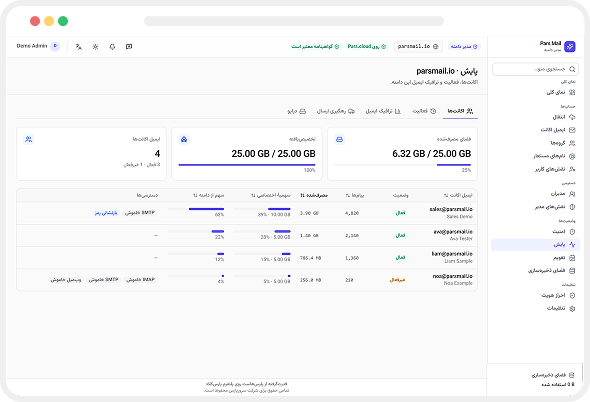This screenshot has width=590, height=402.
Task: Click the 785.4 MB used cell
Action: click(x=310, y=258)
